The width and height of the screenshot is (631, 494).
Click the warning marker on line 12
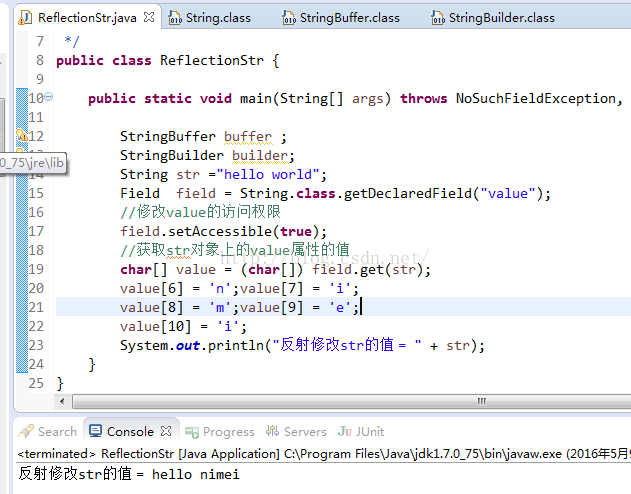pyautogui.click(x=22, y=136)
